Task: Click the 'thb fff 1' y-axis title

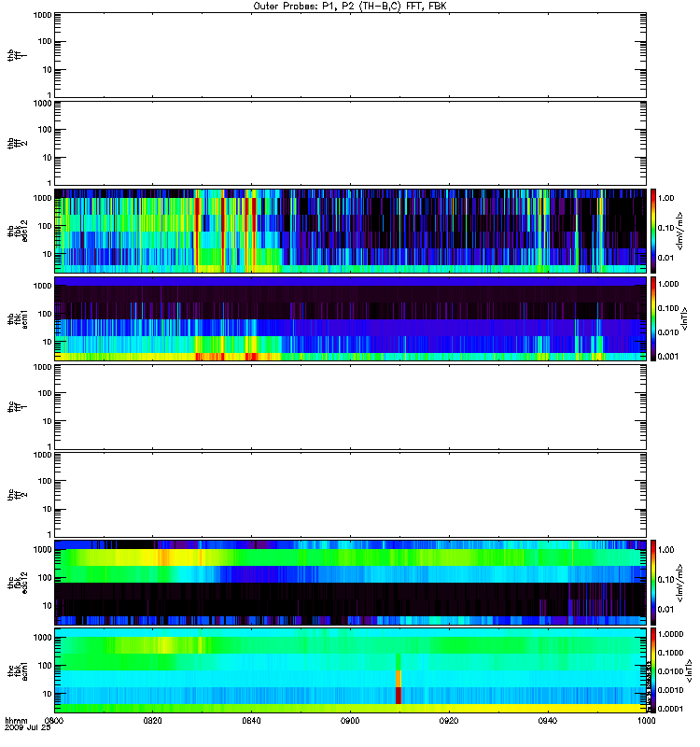Action: pos(17,55)
